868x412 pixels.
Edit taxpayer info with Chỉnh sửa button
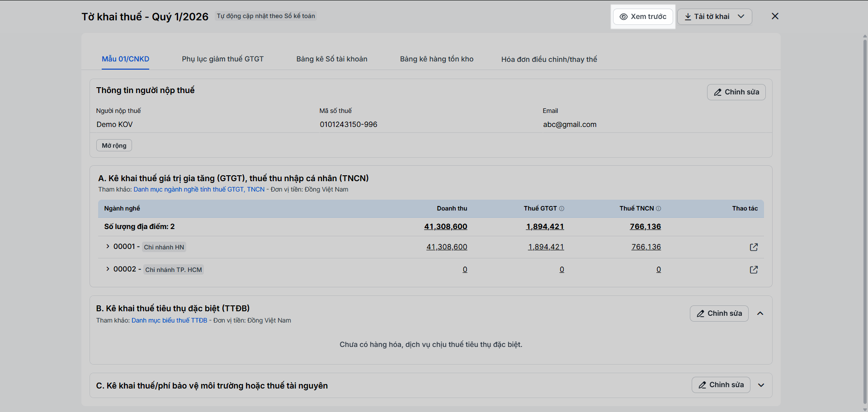[x=736, y=92]
